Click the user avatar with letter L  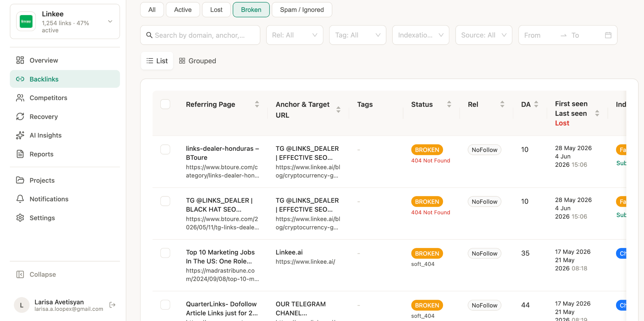(22, 305)
